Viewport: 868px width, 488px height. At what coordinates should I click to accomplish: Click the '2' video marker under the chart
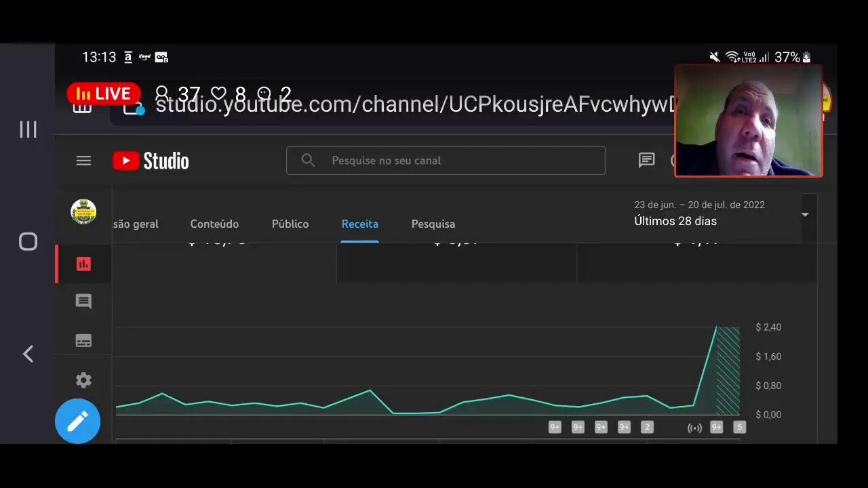[647, 427]
